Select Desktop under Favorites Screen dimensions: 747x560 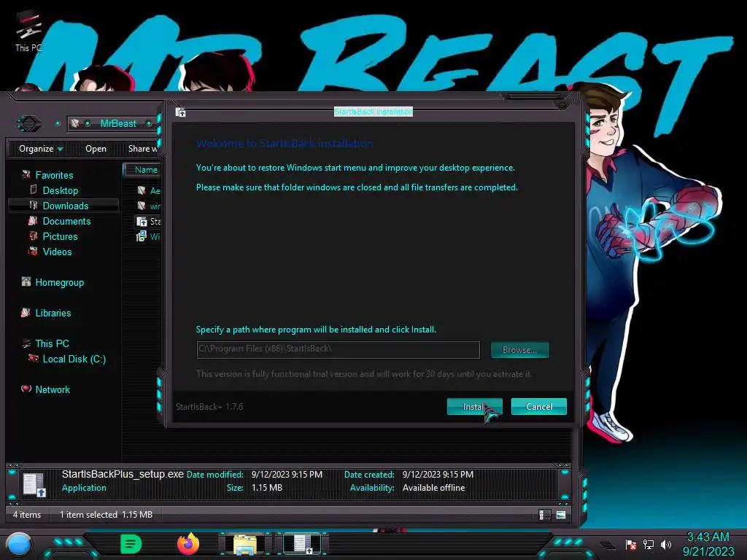(61, 190)
